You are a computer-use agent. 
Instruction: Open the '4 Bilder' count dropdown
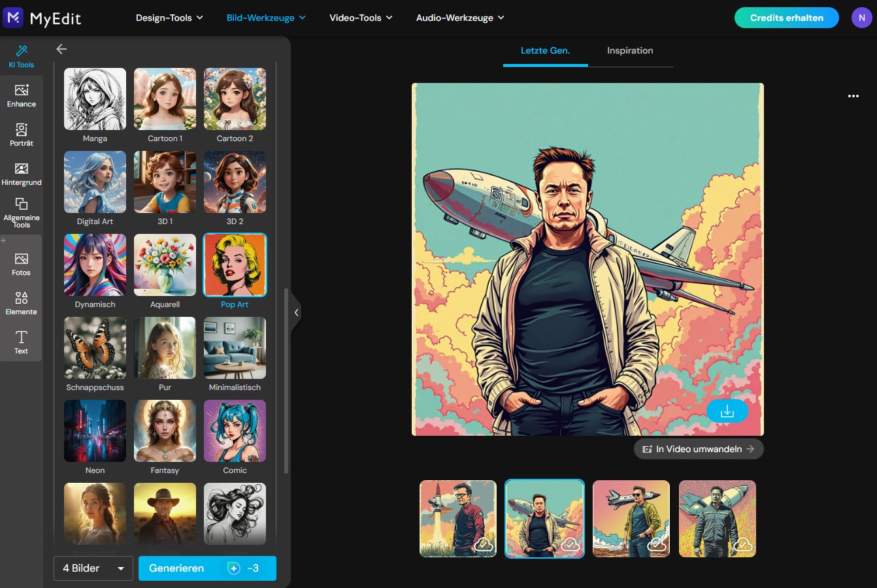93,568
